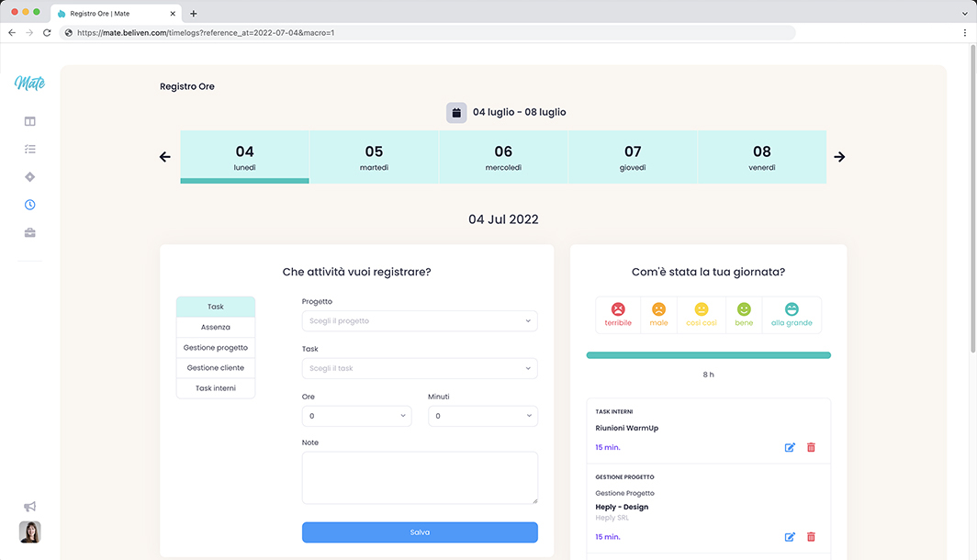
Task: Open the Minuti minutes dropdown
Action: 483,416
